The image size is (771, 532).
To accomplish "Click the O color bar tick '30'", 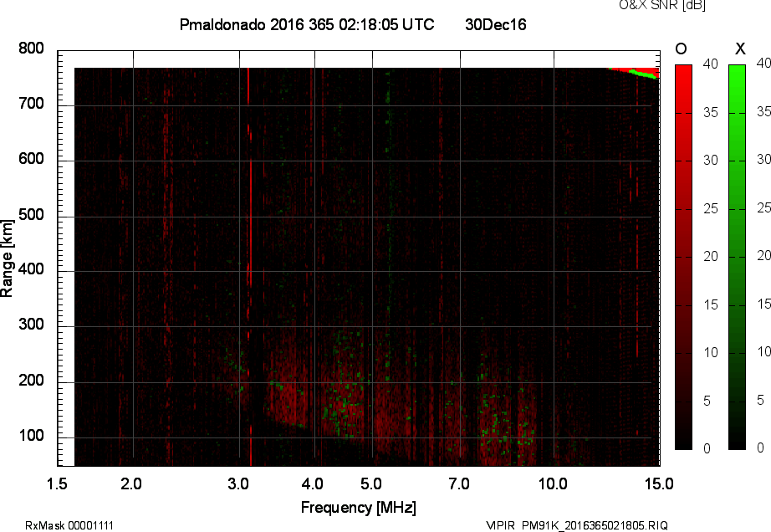I will coord(711,161).
